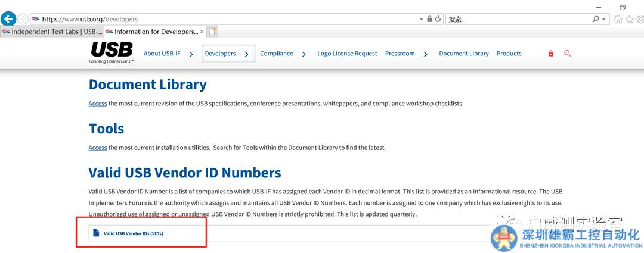Open the Valid USB Vendor IDs (VIDs) link

(133, 233)
